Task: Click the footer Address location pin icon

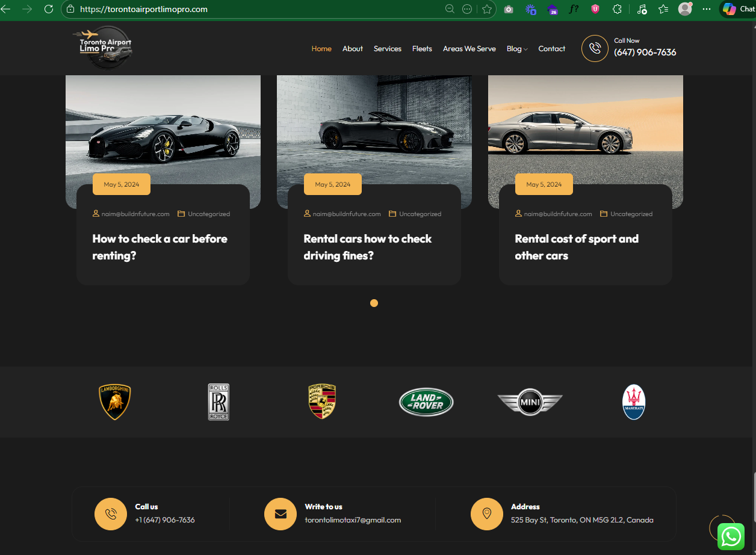Action: point(487,514)
